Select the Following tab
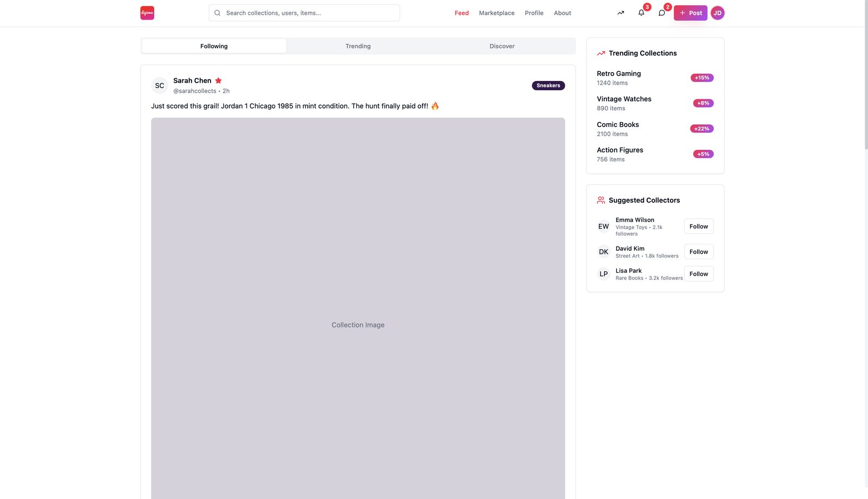Viewport: 868px width, 499px height. click(x=214, y=46)
